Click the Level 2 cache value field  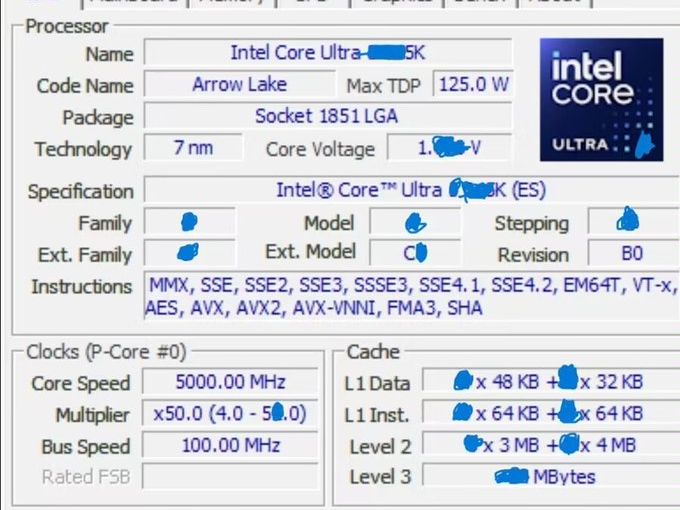551,445
